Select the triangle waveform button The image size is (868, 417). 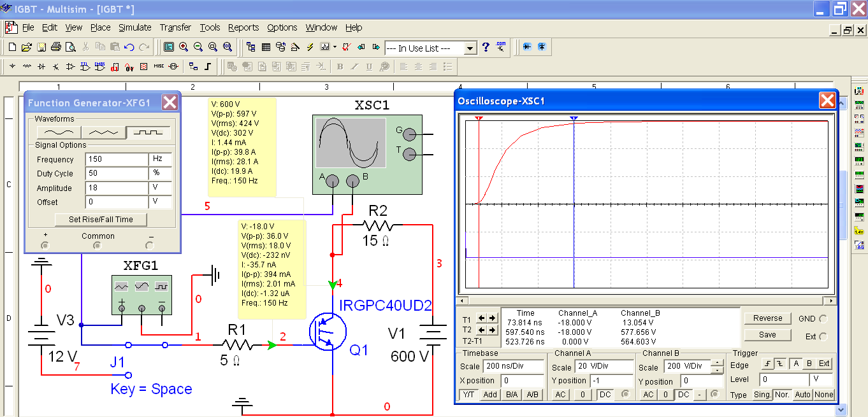pyautogui.click(x=103, y=132)
